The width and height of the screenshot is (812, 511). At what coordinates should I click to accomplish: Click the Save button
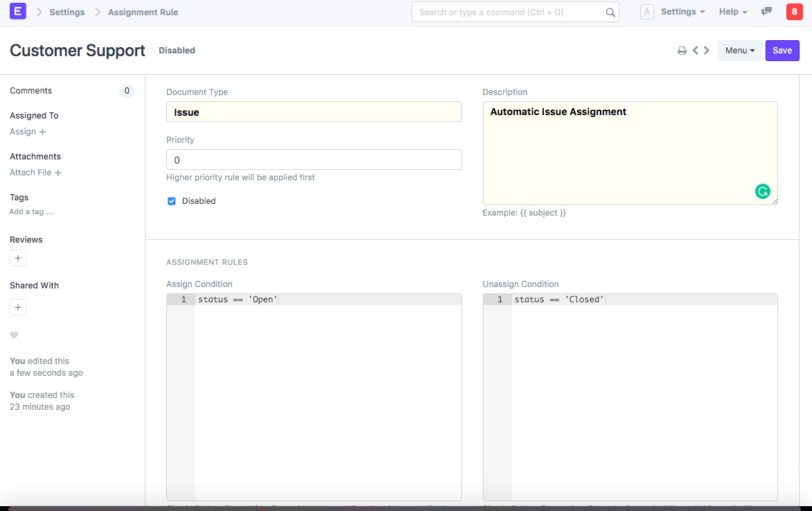pyautogui.click(x=782, y=51)
